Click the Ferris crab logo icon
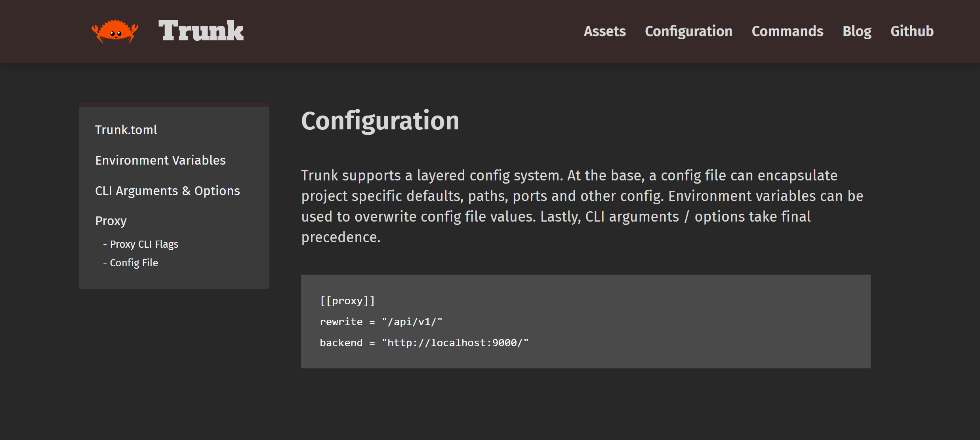Screen dimensions: 980x440 point(115,31)
